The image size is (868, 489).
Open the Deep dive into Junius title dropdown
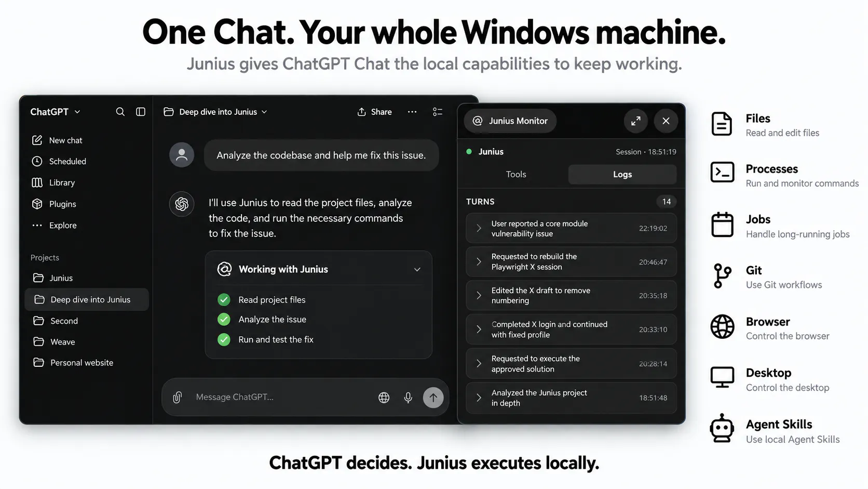215,112
